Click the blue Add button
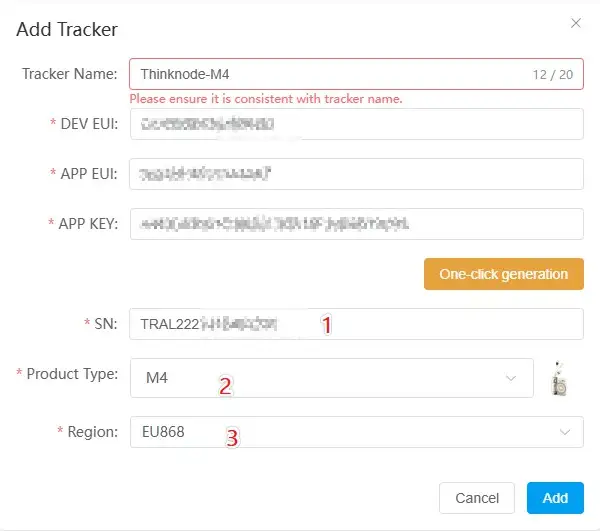Viewport: 600px width, 531px height. (x=555, y=498)
